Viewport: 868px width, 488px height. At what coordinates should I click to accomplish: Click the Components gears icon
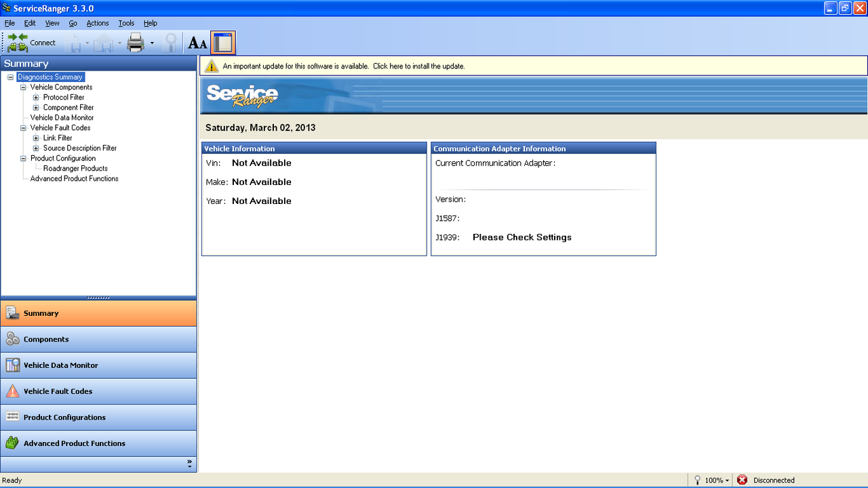[12, 339]
